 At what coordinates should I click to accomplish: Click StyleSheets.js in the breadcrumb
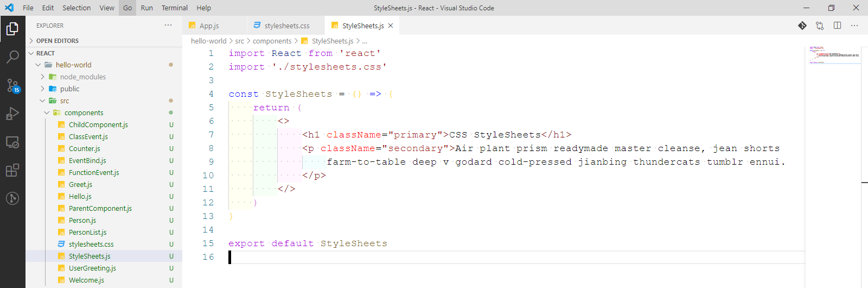(333, 41)
